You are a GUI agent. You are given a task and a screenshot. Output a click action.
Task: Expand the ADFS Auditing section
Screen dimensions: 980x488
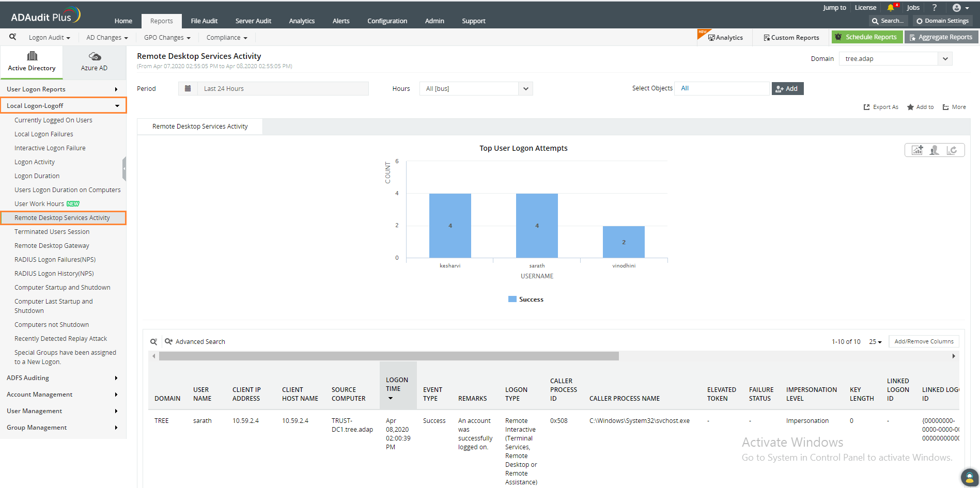coord(62,378)
